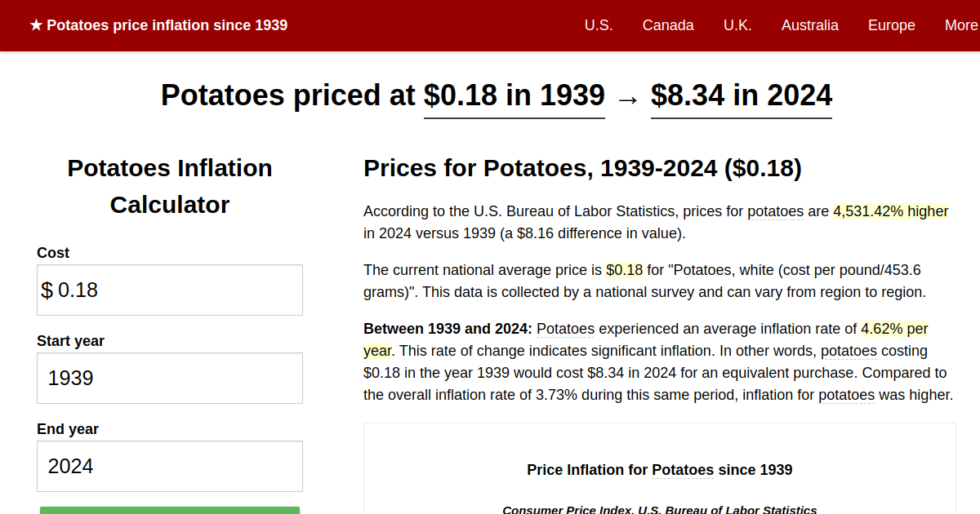The image size is (980, 514).
Task: Click the highlighted 4,531.42% higher text
Action: pyautogui.click(x=890, y=211)
